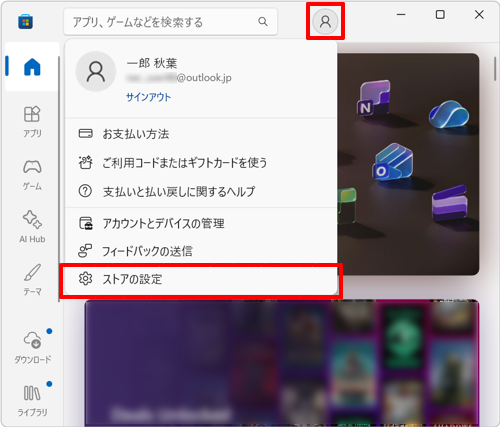Click the account and device management icon

[85, 223]
